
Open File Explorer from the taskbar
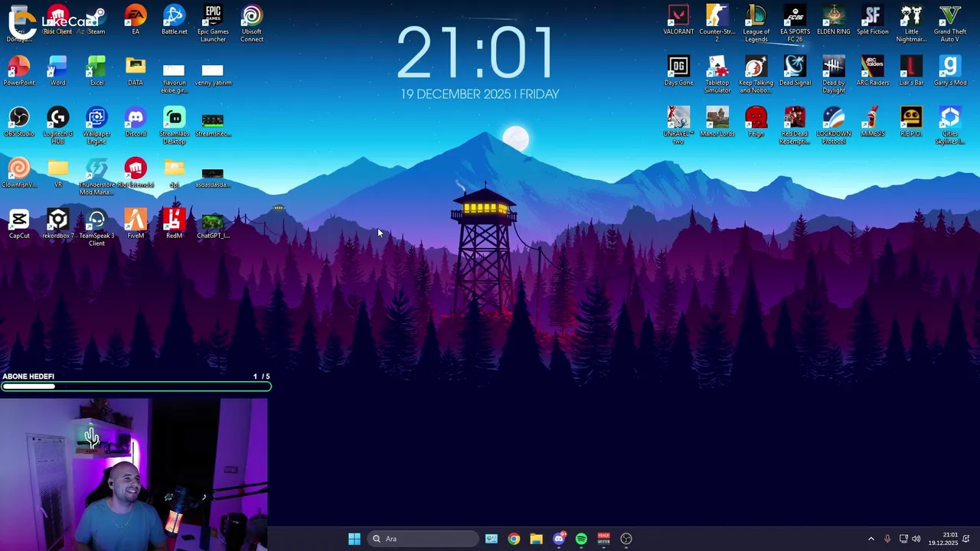[536, 539]
